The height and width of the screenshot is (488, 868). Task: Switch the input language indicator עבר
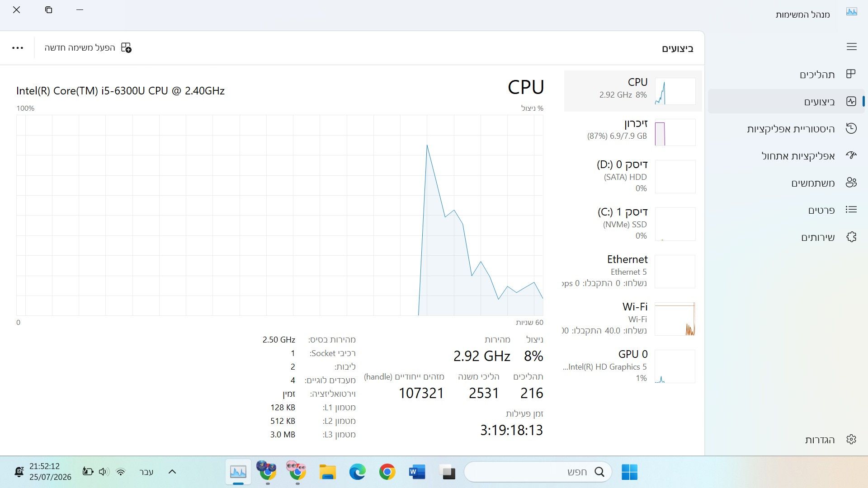coord(146,472)
